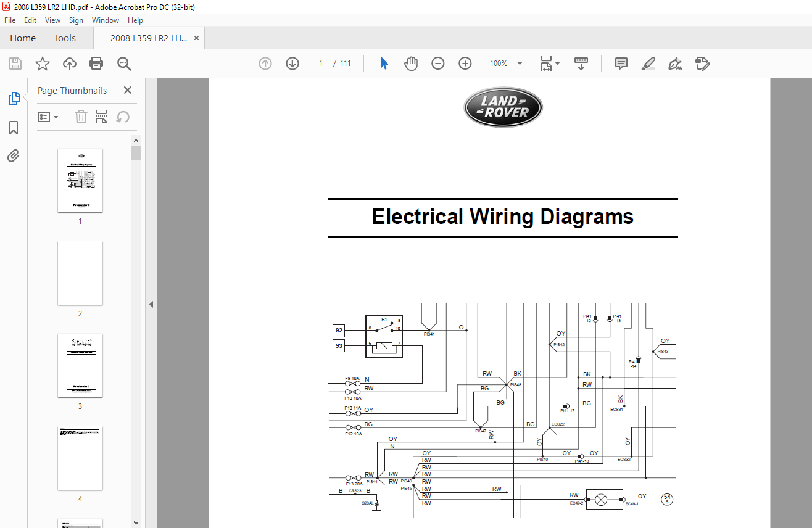This screenshot has width=812, height=528.
Task: Switch to the Home tab
Action: click(23, 38)
